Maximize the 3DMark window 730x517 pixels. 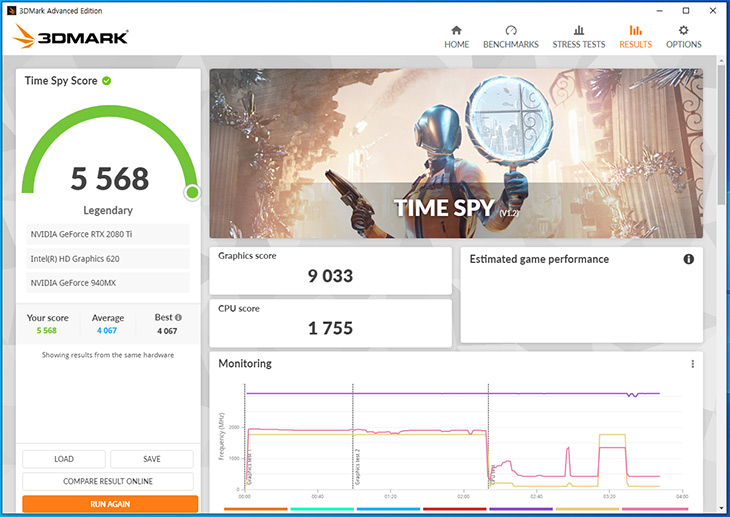[686, 11]
